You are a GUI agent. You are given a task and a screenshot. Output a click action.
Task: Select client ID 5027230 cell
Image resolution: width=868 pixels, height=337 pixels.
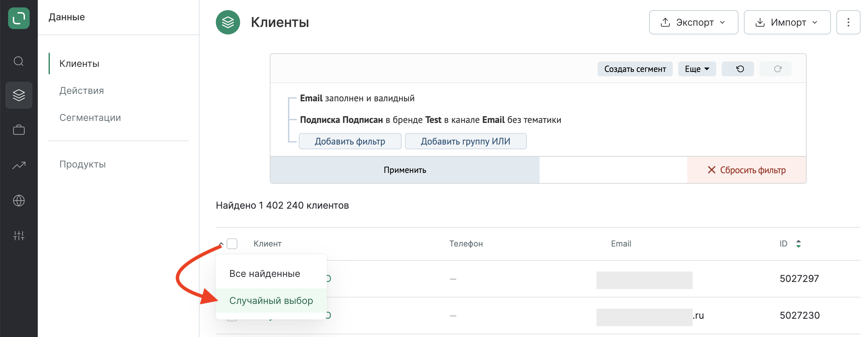click(x=800, y=315)
